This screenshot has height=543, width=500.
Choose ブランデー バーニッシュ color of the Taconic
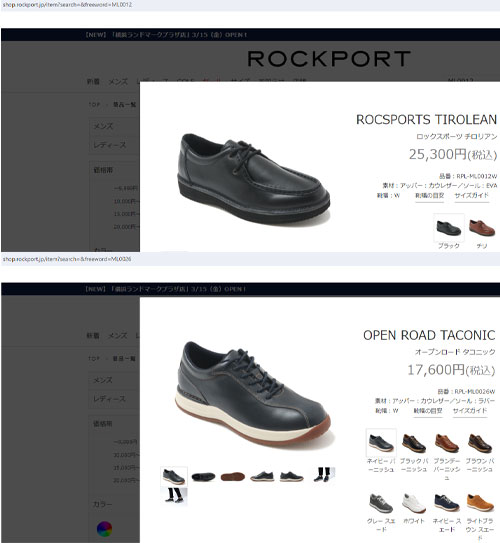pos(447,443)
